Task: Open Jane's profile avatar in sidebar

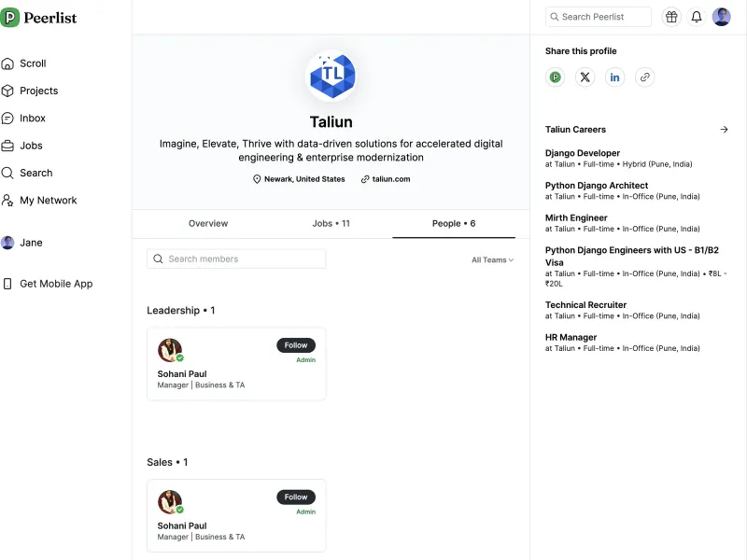Action: coord(7,243)
